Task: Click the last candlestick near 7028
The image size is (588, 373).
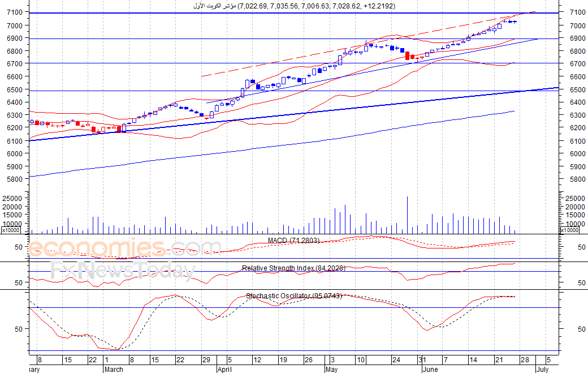Action: (x=515, y=22)
